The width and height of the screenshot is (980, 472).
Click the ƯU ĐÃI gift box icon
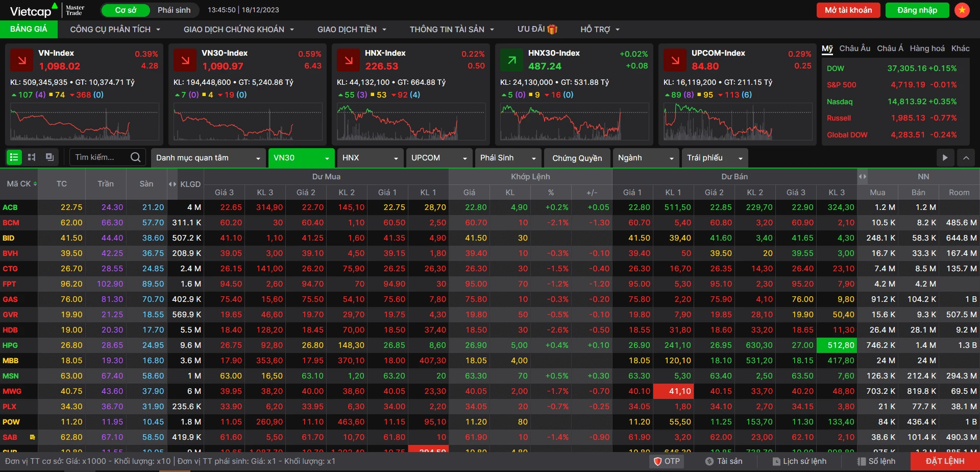point(552,30)
